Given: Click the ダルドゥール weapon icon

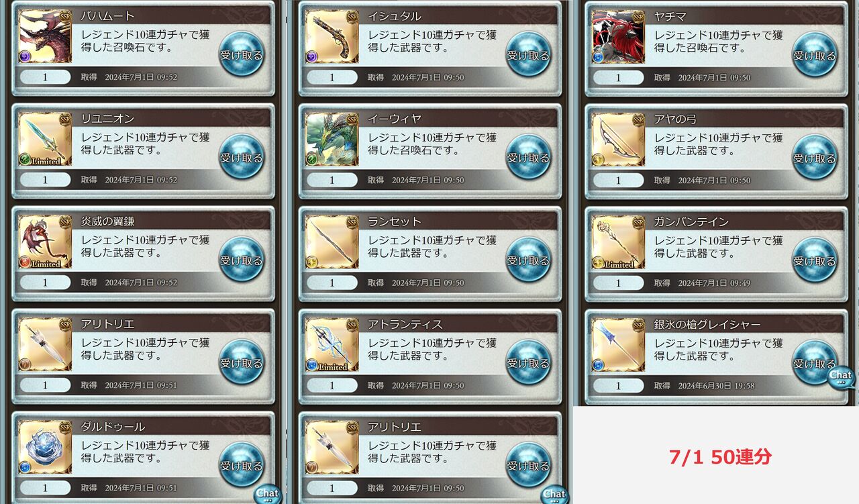Looking at the screenshot, I should point(45,448).
